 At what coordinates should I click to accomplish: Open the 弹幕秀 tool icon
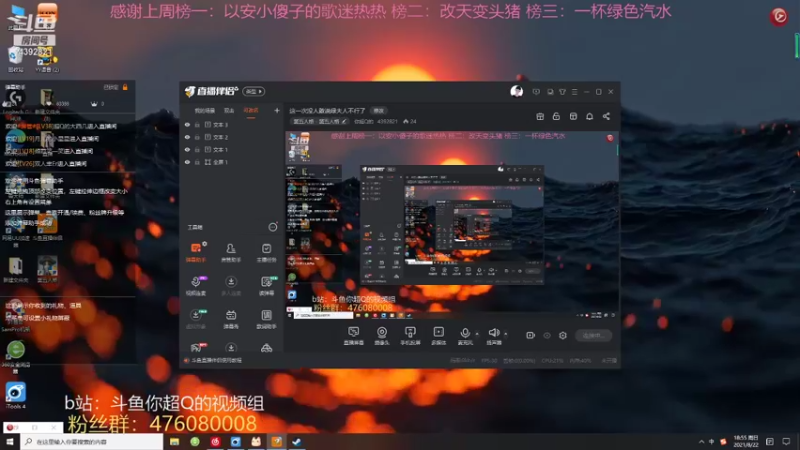pos(231,319)
